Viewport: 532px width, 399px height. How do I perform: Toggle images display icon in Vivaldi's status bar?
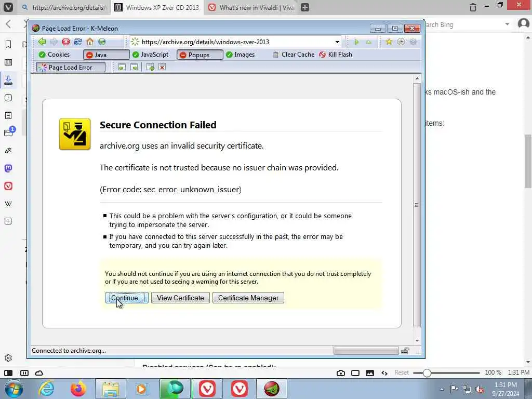pos(370,373)
